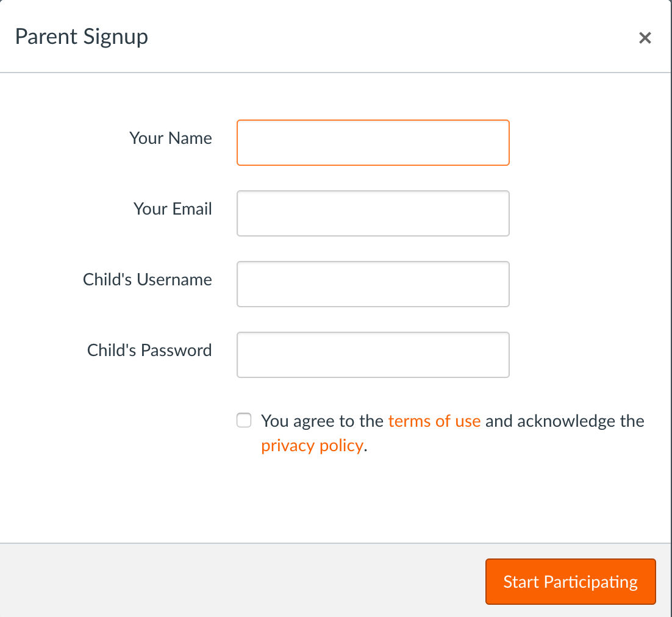
Task: Open the terms of use link
Action: pos(434,421)
